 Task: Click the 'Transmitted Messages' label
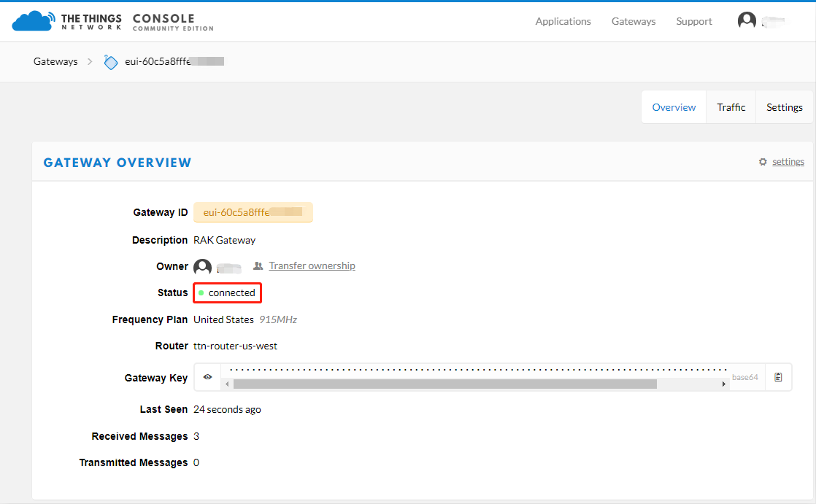pyautogui.click(x=134, y=462)
